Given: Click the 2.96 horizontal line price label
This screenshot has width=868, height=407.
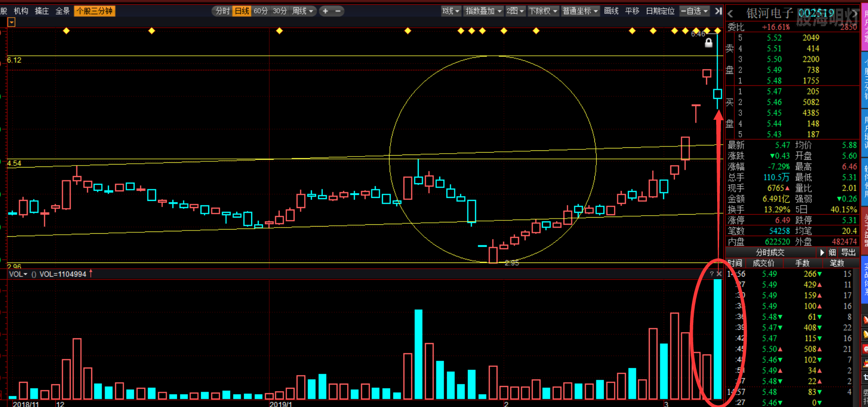Looking at the screenshot, I should 14,266.
